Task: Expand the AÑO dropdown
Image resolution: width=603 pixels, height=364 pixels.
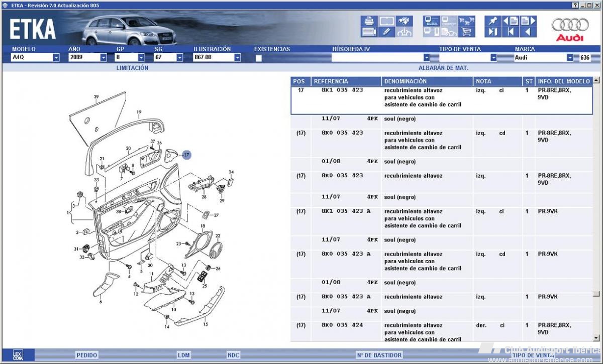Action: pyautogui.click(x=104, y=58)
